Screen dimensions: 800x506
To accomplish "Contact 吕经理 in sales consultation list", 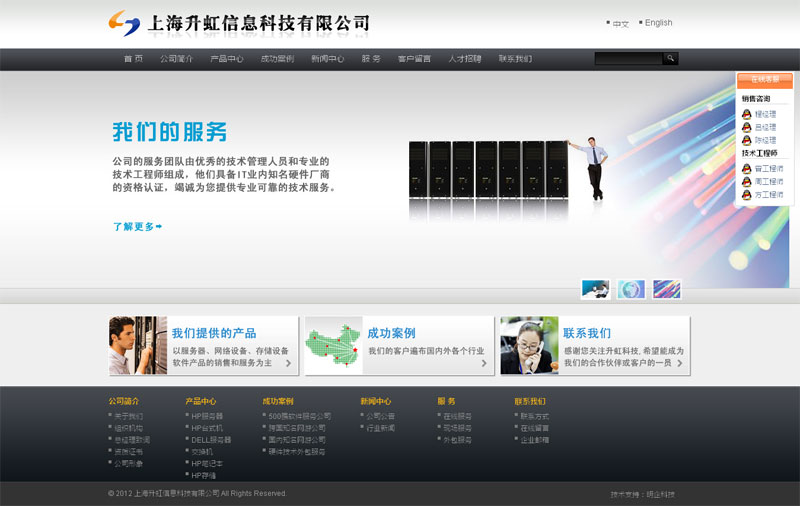I will [x=765, y=128].
